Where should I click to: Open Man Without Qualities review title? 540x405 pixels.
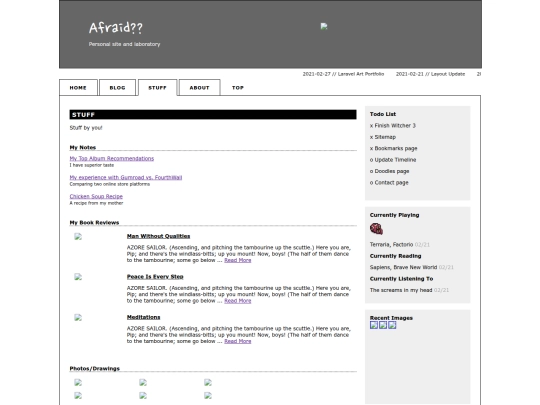tap(158, 236)
